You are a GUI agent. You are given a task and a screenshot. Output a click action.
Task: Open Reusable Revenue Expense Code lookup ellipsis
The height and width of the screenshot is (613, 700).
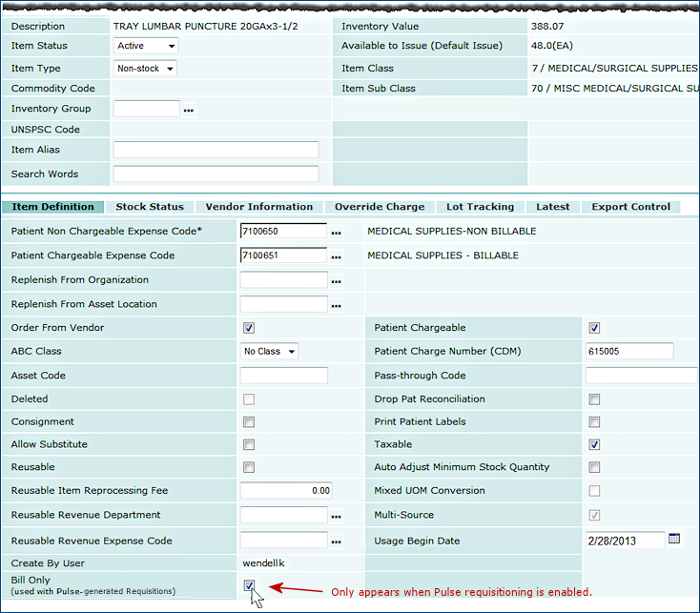coord(336,541)
